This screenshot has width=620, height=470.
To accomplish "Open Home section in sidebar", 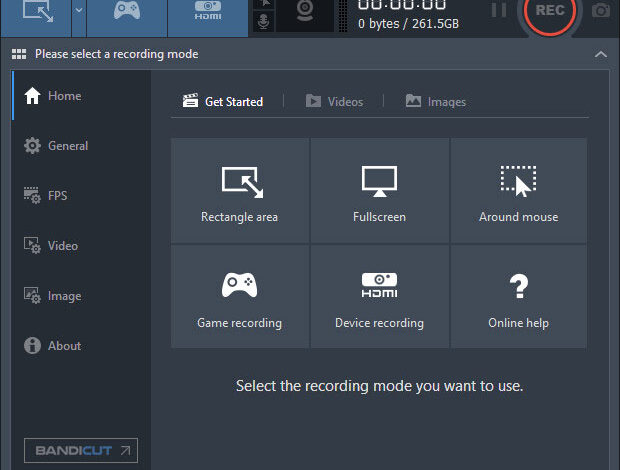I will coord(81,96).
